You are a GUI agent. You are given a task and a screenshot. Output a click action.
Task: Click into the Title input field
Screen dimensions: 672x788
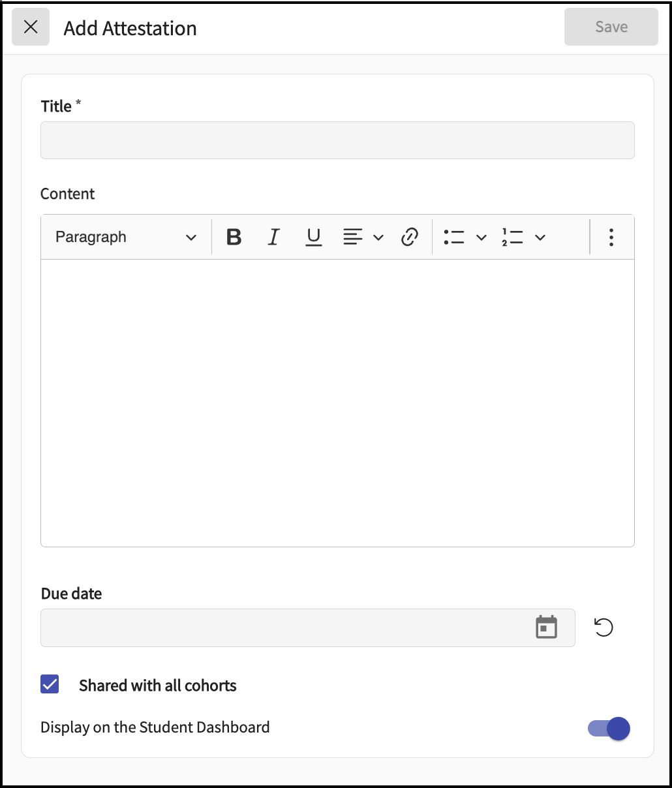pyautogui.click(x=337, y=140)
